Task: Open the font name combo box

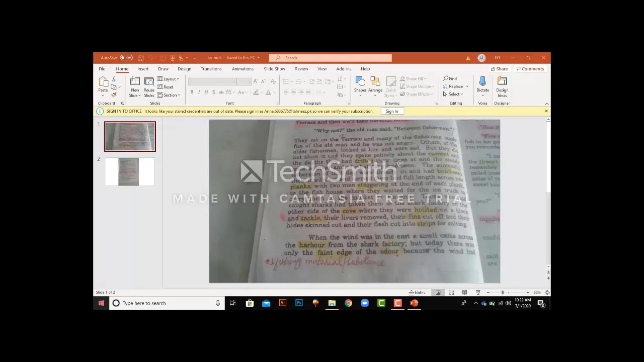Action: point(212,81)
